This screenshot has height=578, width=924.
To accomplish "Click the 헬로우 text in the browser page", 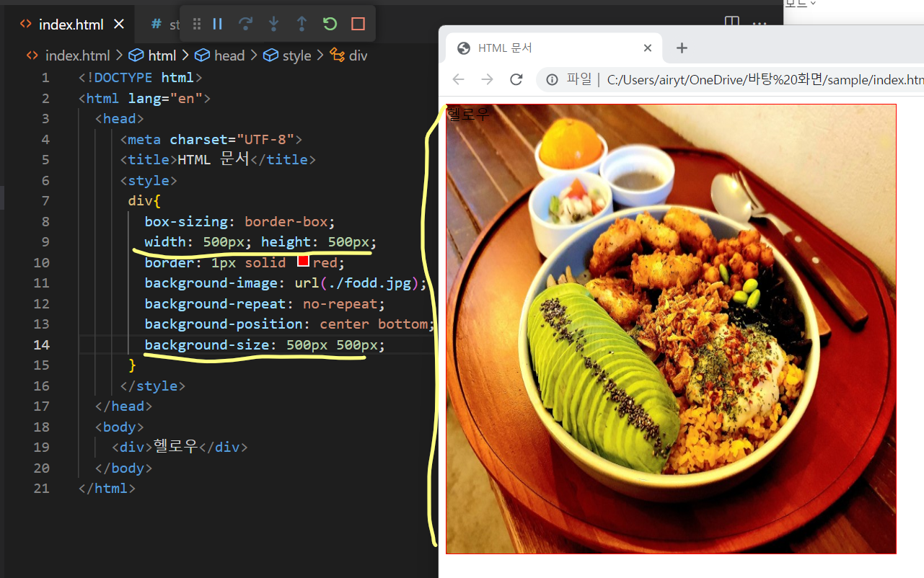I will click(x=468, y=114).
